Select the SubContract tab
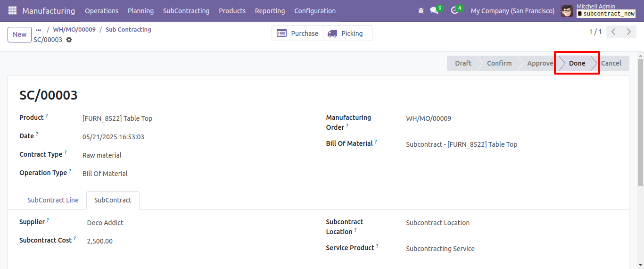Screen dimensions: 644x269 (x=113, y=200)
